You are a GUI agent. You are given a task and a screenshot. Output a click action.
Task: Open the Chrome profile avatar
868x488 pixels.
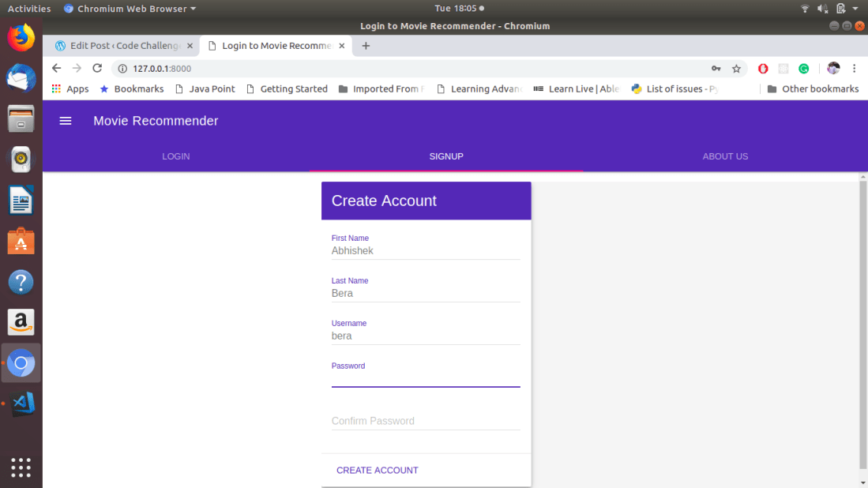(833, 69)
